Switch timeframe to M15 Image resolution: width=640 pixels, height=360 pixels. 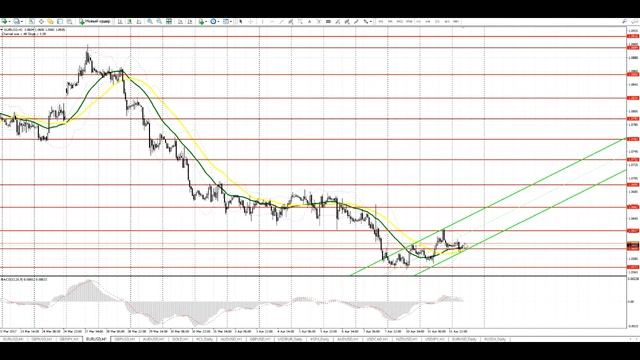pos(399,21)
